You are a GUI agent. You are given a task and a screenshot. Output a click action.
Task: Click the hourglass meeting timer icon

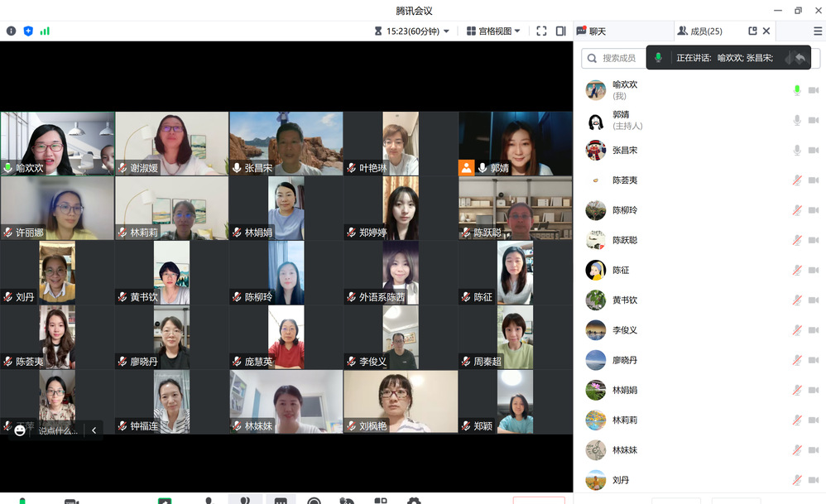377,31
